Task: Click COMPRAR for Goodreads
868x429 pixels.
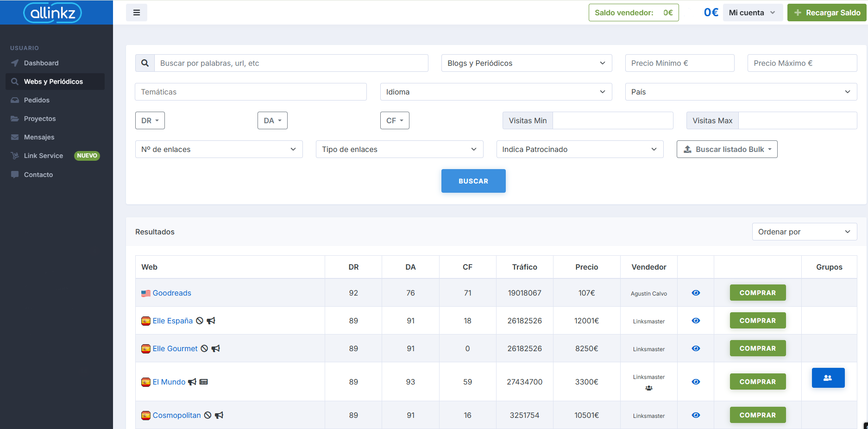Action: coord(757,293)
